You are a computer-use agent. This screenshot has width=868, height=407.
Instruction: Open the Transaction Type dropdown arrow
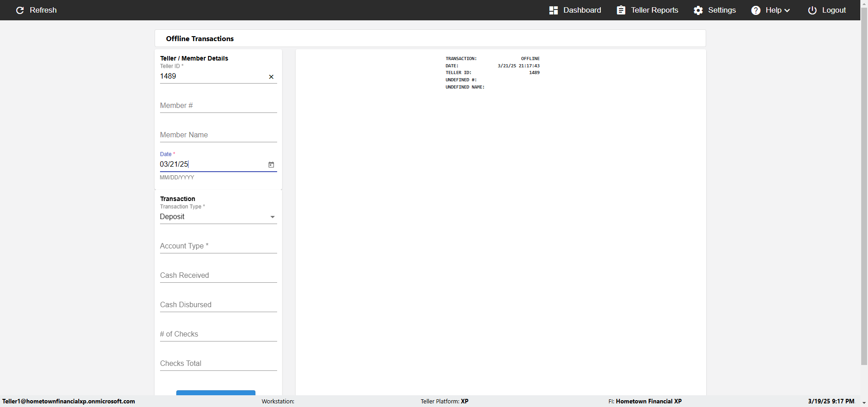(x=273, y=217)
